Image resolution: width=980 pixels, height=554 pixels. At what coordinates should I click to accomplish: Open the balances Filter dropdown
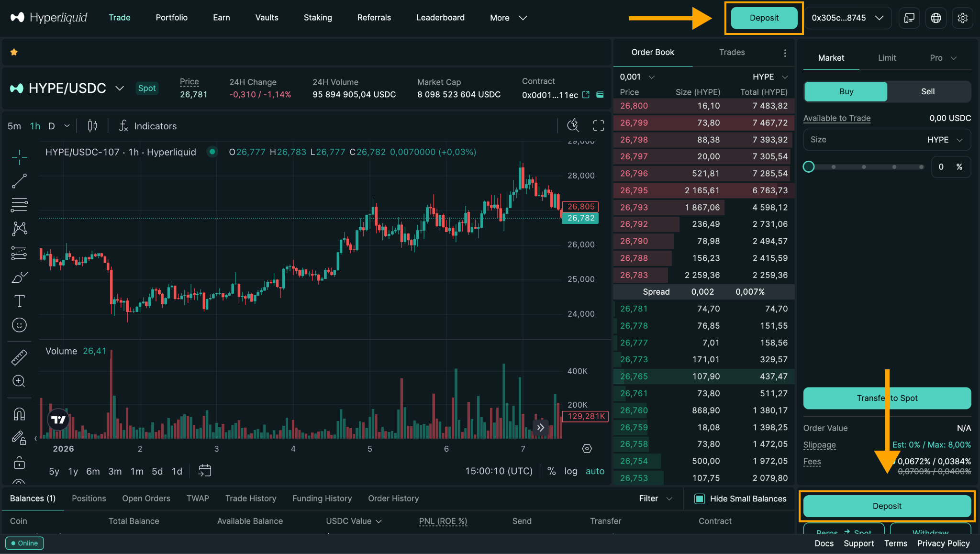pyautogui.click(x=656, y=499)
